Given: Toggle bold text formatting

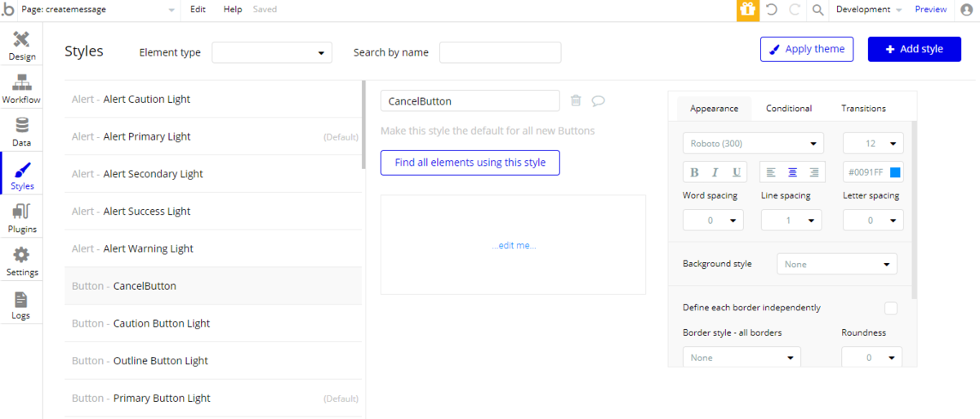Looking at the screenshot, I should tap(694, 172).
